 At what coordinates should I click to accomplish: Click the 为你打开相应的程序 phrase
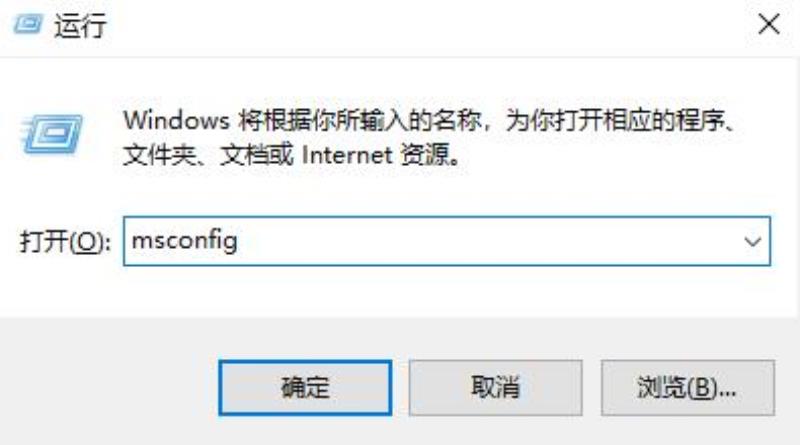[x=615, y=121]
